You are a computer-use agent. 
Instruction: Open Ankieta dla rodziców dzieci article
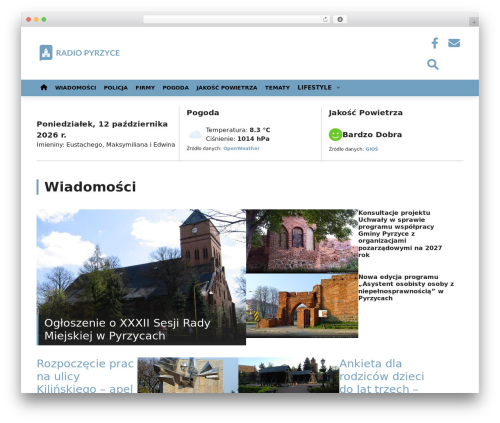tap(382, 376)
